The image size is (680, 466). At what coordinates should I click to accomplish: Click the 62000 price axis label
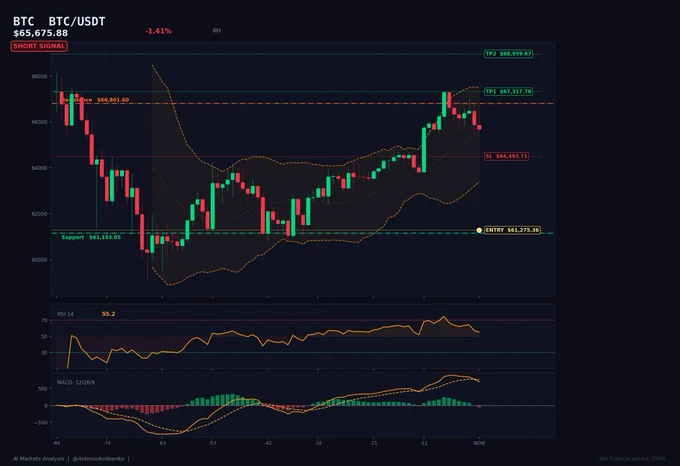pyautogui.click(x=39, y=214)
